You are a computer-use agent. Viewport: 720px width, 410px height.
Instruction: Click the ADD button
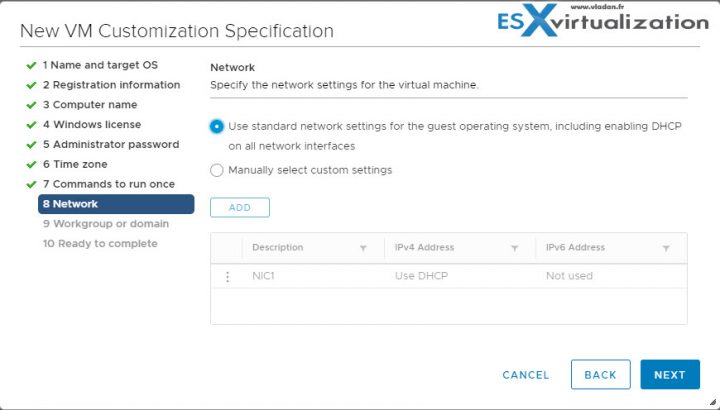240,208
